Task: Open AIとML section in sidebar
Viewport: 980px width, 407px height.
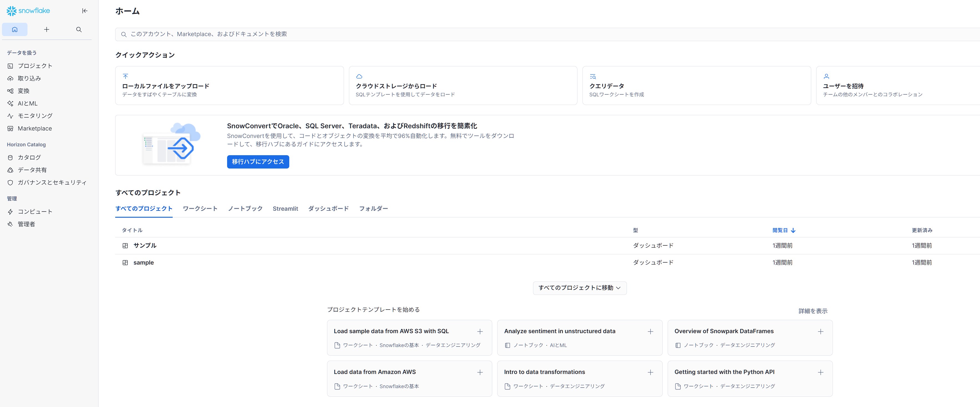Action: tap(27, 104)
